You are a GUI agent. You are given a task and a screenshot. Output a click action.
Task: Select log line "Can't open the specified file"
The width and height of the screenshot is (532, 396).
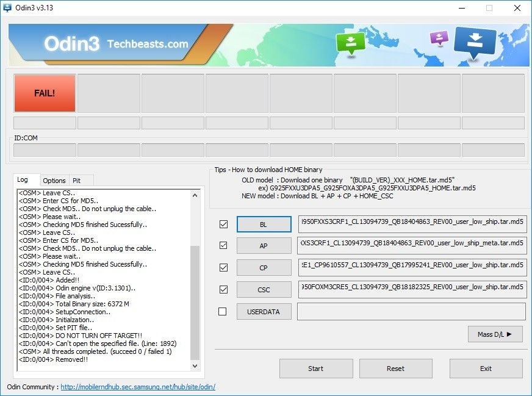click(x=98, y=344)
